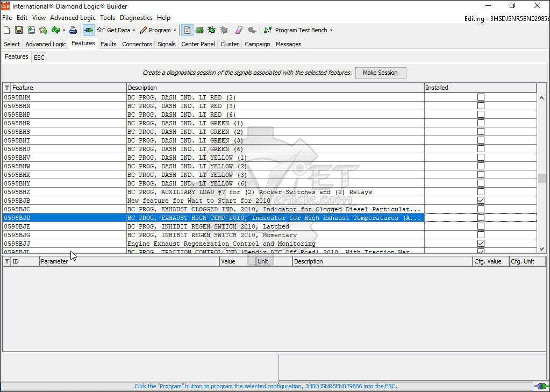The height and width of the screenshot is (392, 550).
Task: Switch to the Connectors tab
Action: (x=137, y=44)
